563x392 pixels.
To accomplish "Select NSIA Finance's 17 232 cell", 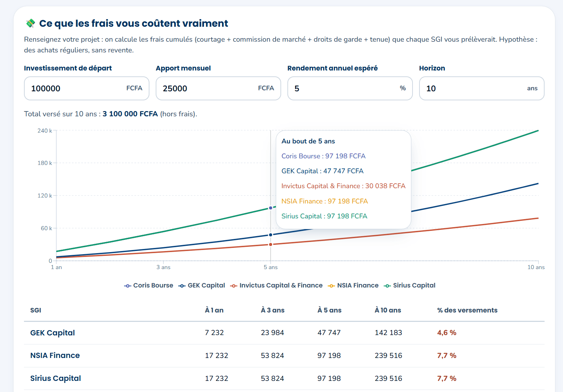I will coord(217,356).
